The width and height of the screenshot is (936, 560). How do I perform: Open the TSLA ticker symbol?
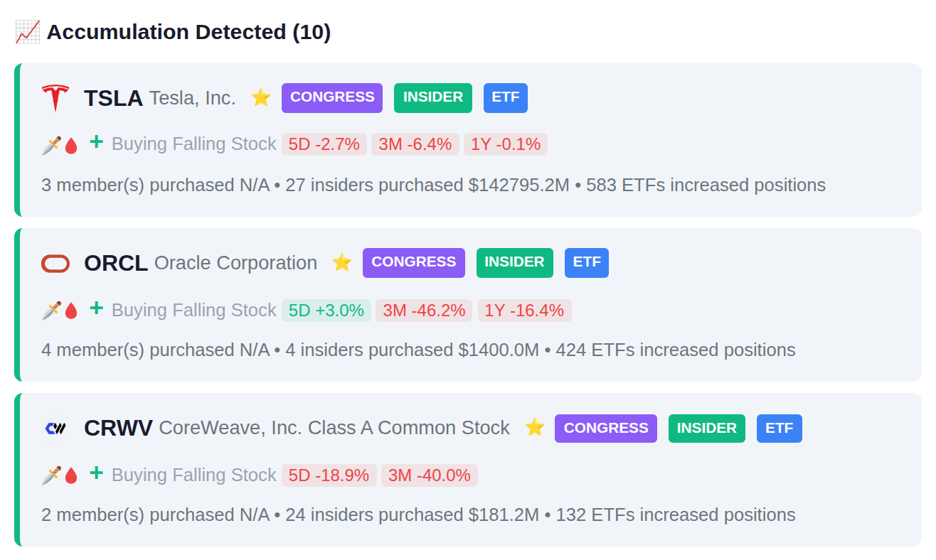(x=113, y=98)
